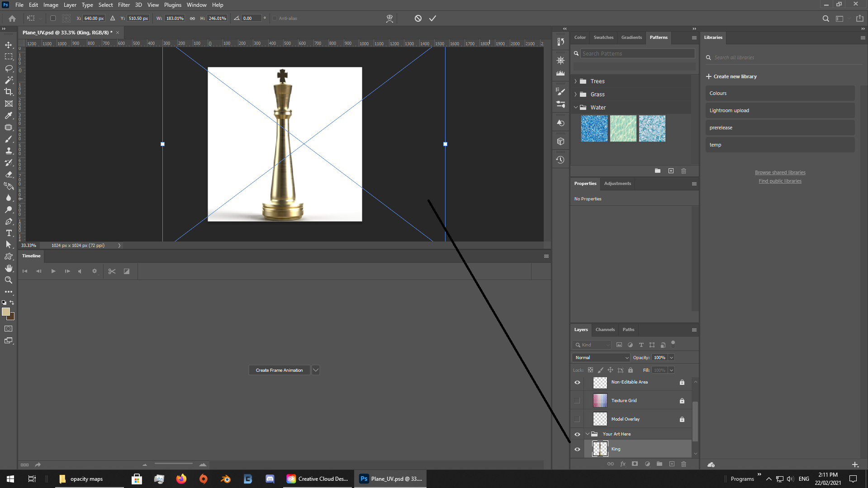Image resolution: width=868 pixels, height=488 pixels.
Task: Select the Crop tool
Action: 8,91
